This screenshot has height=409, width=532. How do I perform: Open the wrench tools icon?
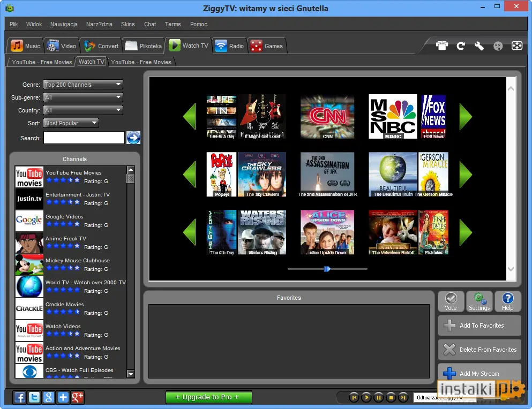coord(479,46)
